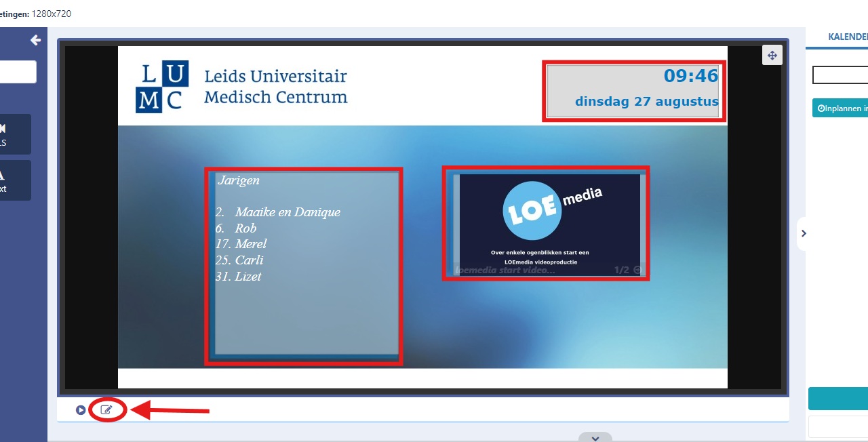The image size is (868, 442).
Task: Click the input field under the Kalender tab
Action: 841,75
